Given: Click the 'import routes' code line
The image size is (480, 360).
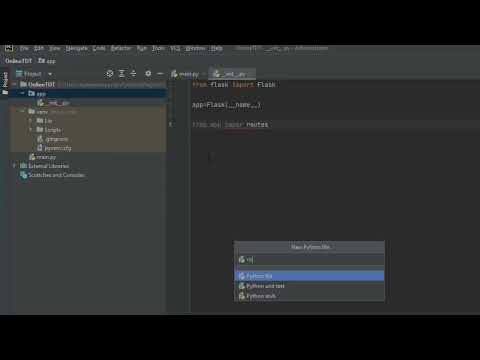Looking at the screenshot, I should click(230, 125).
